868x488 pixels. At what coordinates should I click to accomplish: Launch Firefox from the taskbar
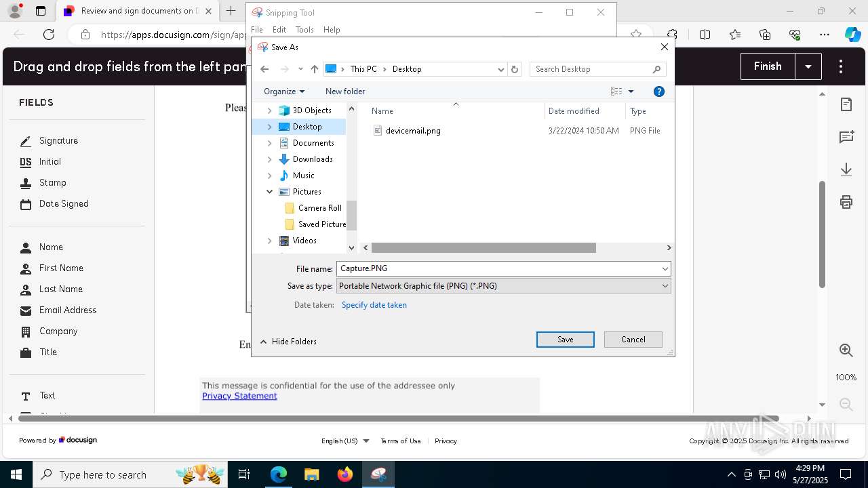pyautogui.click(x=345, y=474)
